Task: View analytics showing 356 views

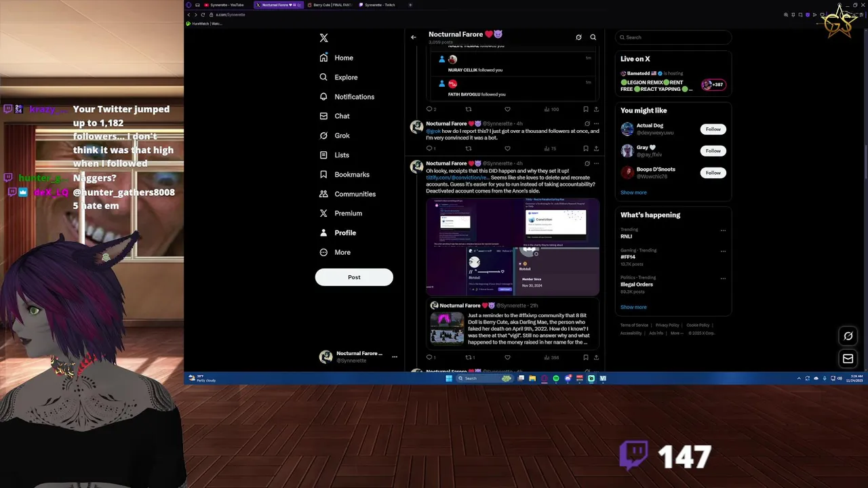Action: coord(551,357)
